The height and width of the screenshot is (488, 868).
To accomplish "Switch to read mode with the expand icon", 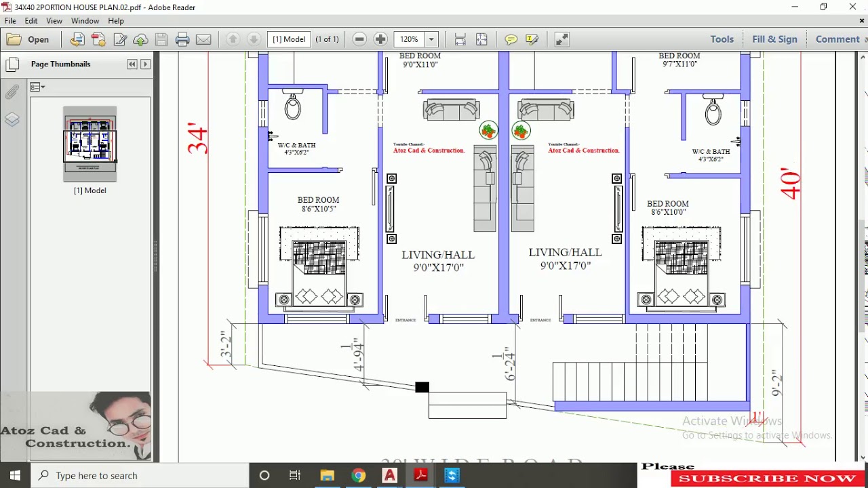I will [x=562, y=39].
